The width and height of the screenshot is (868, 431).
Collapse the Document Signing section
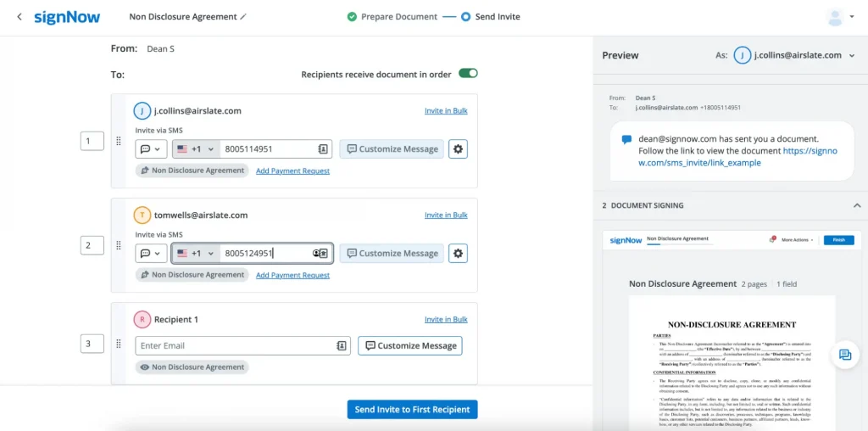pos(856,205)
